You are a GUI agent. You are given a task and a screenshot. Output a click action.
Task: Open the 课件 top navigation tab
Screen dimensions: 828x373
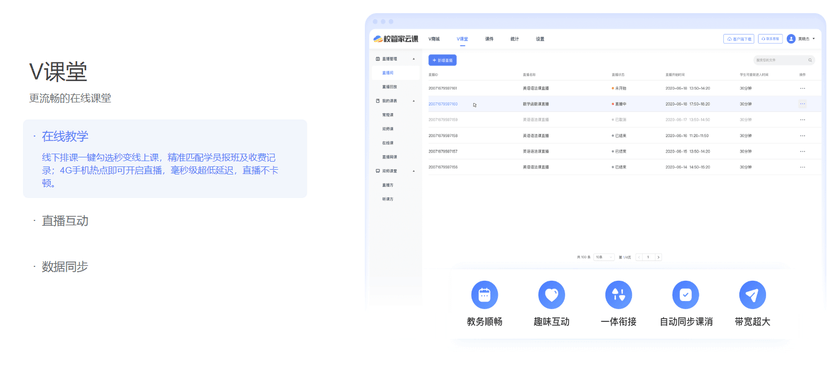489,39
